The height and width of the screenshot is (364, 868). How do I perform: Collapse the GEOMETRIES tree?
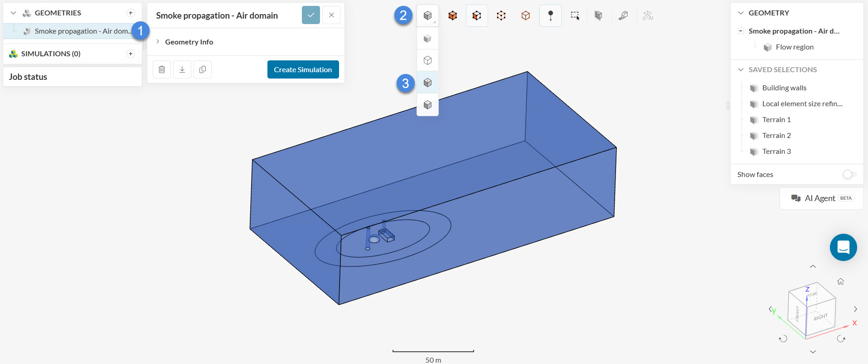pyautogui.click(x=13, y=13)
